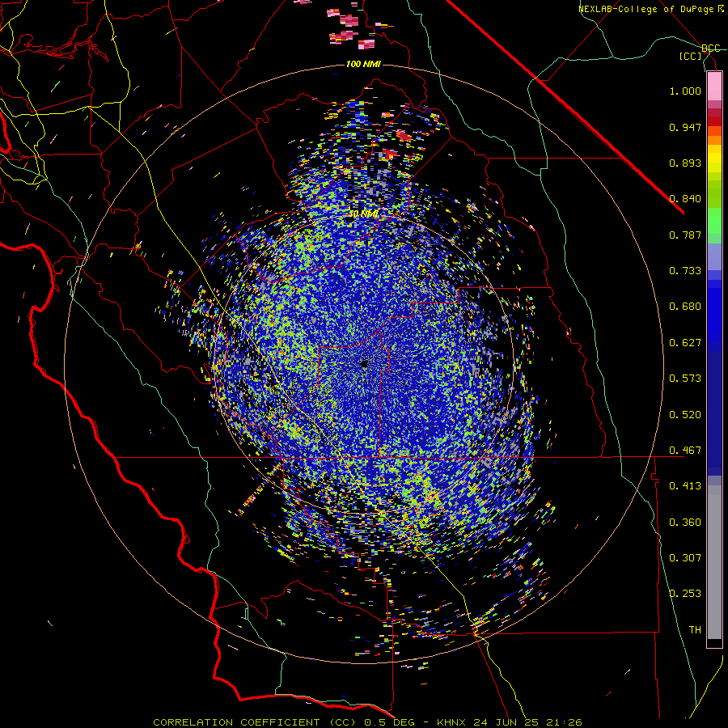Select the 0.413 legend value
This screenshot has height=728, width=728.
[685, 486]
